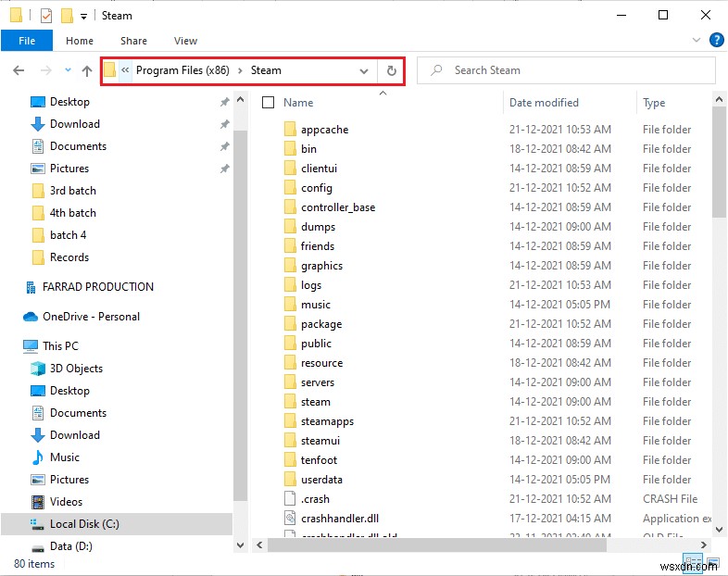Screen dimensions: 728x576
Task: Open the recent locations dropdown arrow
Action: click(x=68, y=70)
